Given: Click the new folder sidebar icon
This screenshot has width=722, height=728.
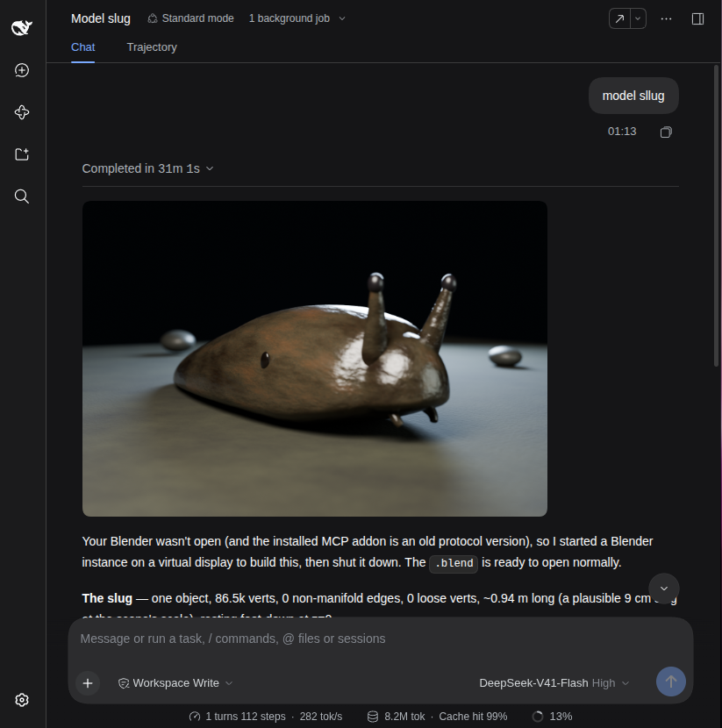Looking at the screenshot, I should (22, 154).
